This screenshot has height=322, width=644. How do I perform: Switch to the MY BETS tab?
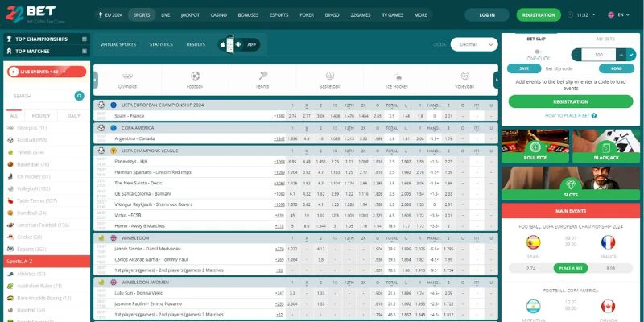(605, 39)
